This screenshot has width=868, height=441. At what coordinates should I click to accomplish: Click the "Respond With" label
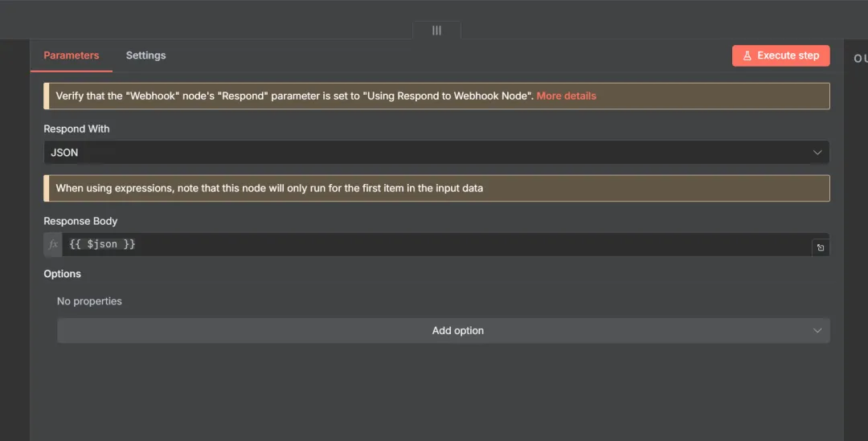tap(76, 129)
